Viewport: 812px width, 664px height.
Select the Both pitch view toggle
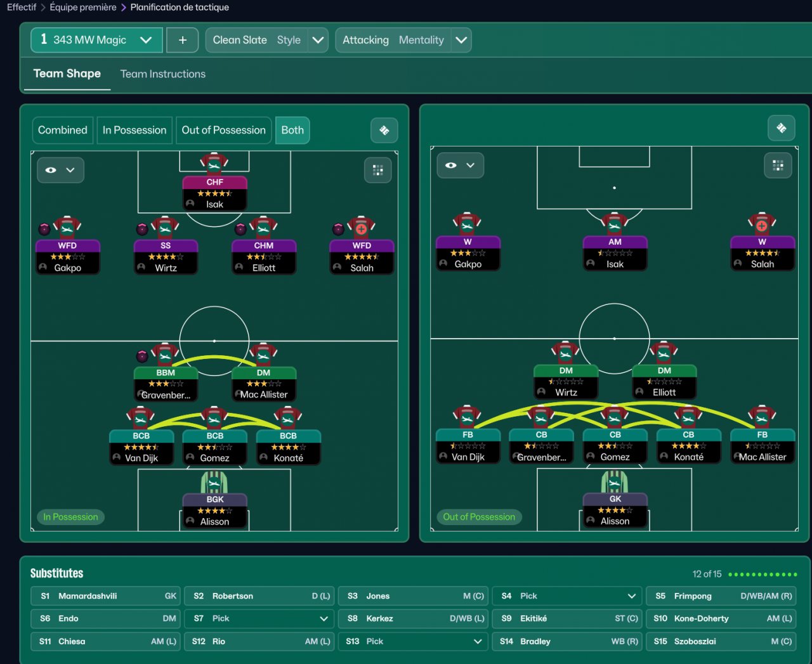pyautogui.click(x=292, y=130)
